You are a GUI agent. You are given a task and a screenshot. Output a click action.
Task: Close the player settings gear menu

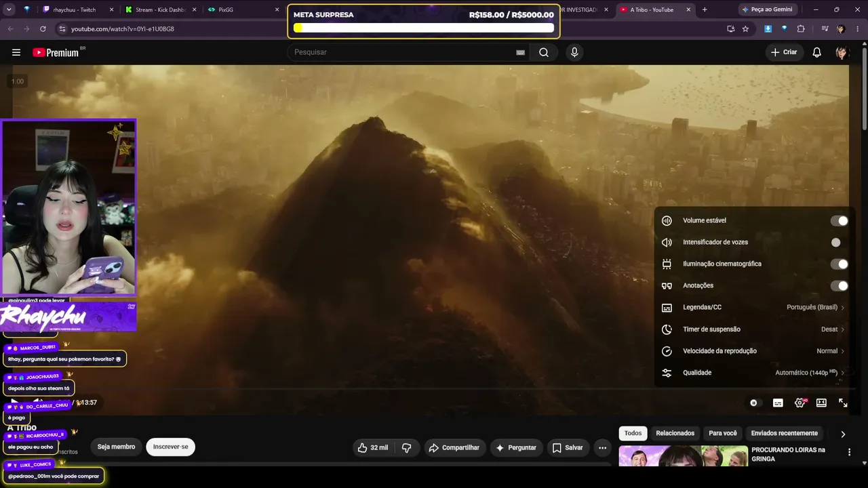tap(800, 403)
